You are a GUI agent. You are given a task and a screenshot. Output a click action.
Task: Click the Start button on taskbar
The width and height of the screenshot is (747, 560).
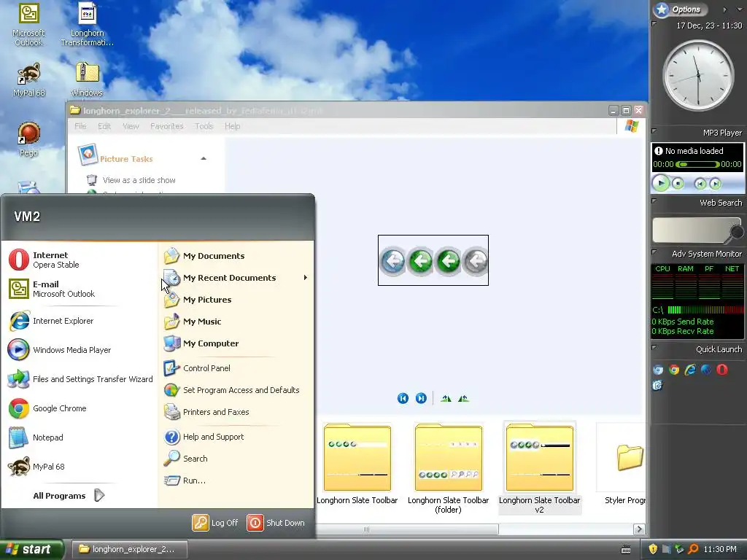point(31,549)
